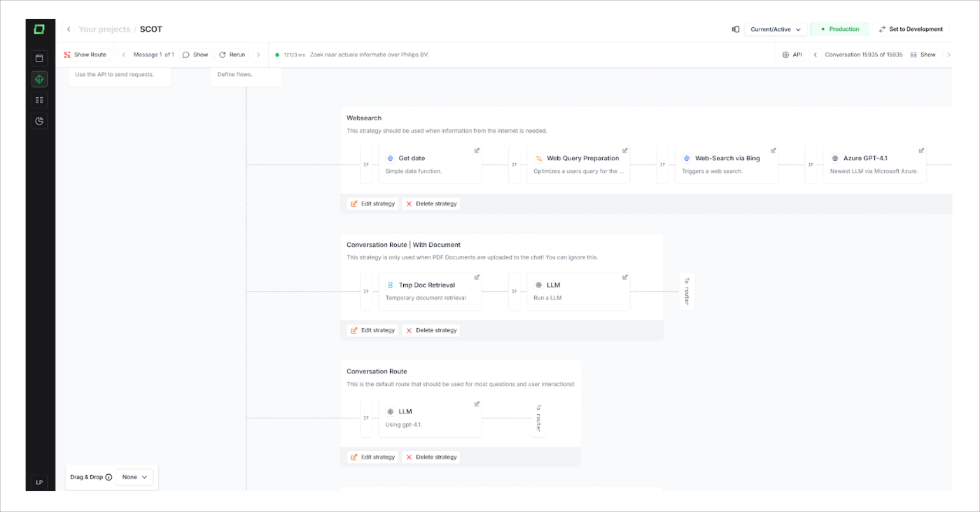Select the Web-Search via Bing card
This screenshot has width=980, height=512.
pos(727,165)
